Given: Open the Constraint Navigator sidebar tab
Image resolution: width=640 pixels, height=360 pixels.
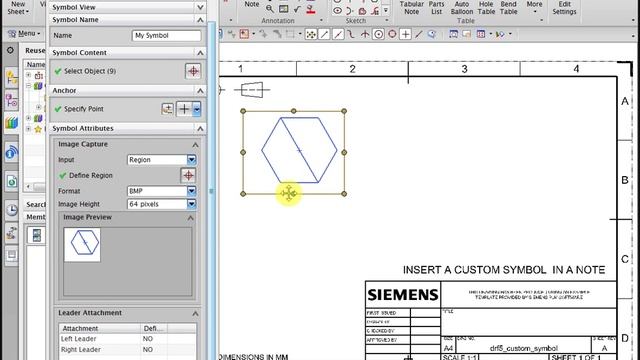Looking at the screenshot, I should click(12, 100).
